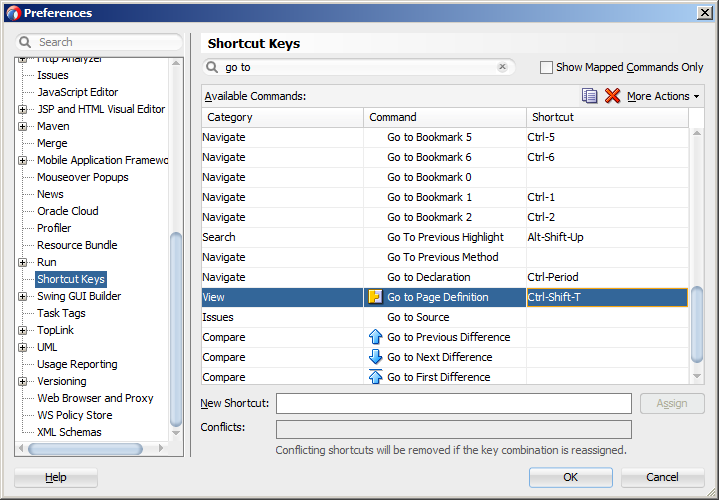Select Resource Bundle in the tree
The image size is (719, 500).
point(77,245)
